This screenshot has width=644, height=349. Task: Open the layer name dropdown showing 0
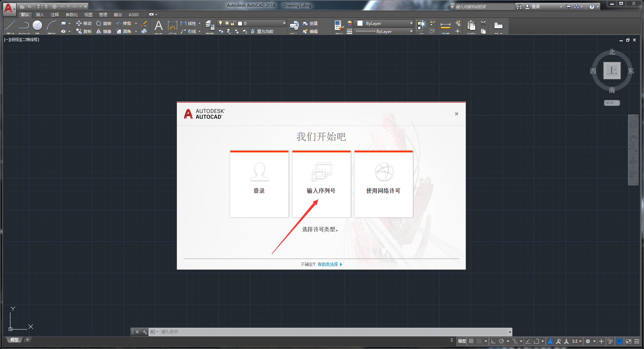click(x=251, y=23)
